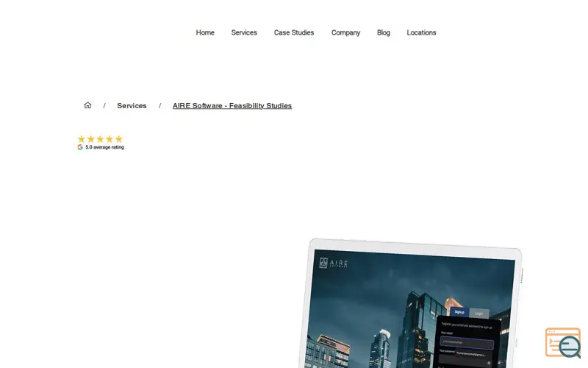The image size is (588, 368).
Task: Click the email input field in mockup
Action: [x=467, y=343]
